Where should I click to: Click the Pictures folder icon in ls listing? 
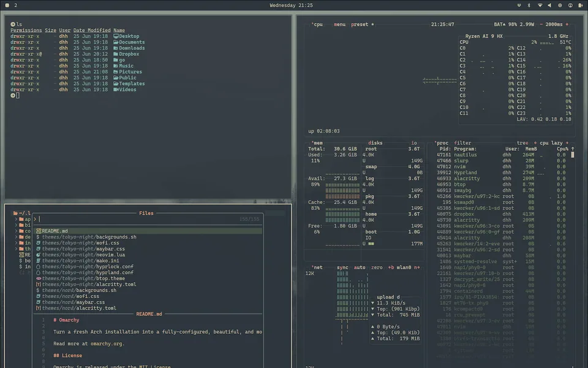[116, 72]
